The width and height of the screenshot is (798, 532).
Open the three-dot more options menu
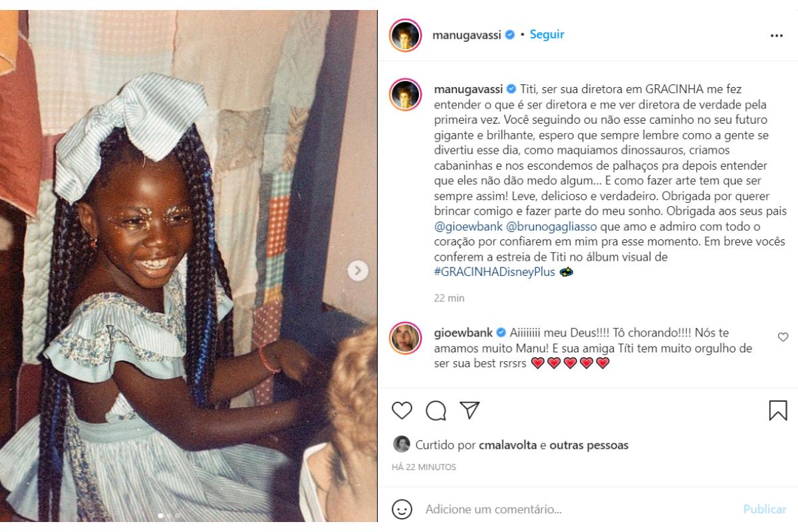[776, 36]
